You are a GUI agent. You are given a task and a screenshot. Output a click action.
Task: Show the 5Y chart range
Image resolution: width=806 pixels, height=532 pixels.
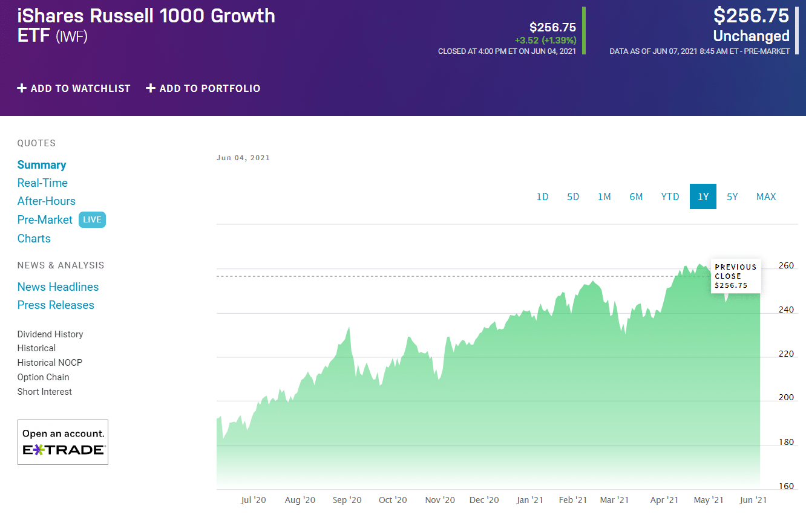tap(732, 196)
